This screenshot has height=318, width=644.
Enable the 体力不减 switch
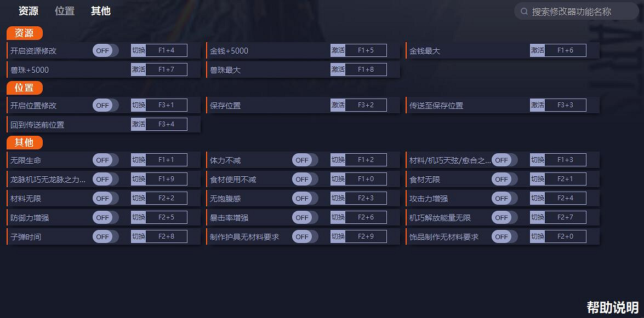tap(303, 160)
